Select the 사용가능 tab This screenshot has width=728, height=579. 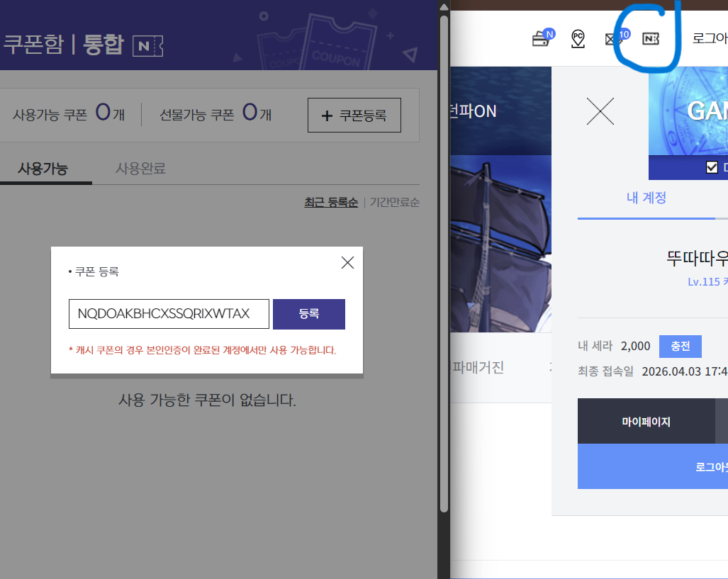point(43,169)
